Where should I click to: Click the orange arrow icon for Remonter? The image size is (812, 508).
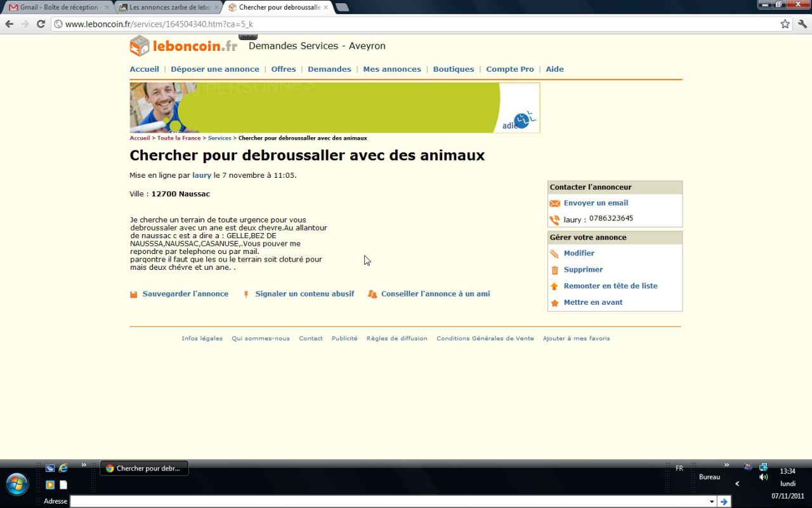(554, 286)
